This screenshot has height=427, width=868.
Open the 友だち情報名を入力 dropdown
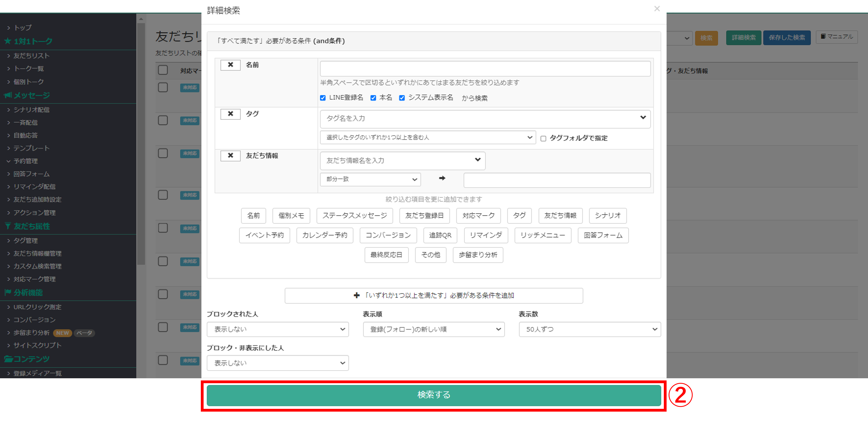click(402, 160)
